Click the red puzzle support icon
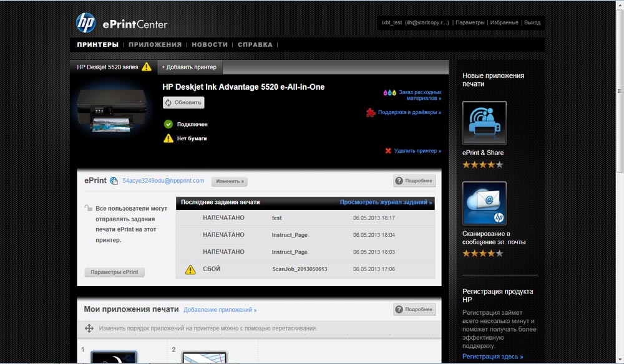Image resolution: width=624 pixels, height=364 pixels. [x=371, y=113]
